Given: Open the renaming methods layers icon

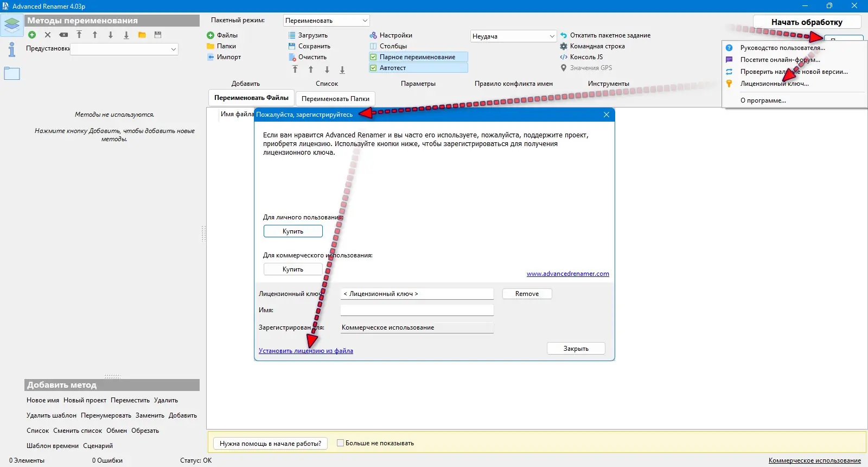Looking at the screenshot, I should [11, 25].
